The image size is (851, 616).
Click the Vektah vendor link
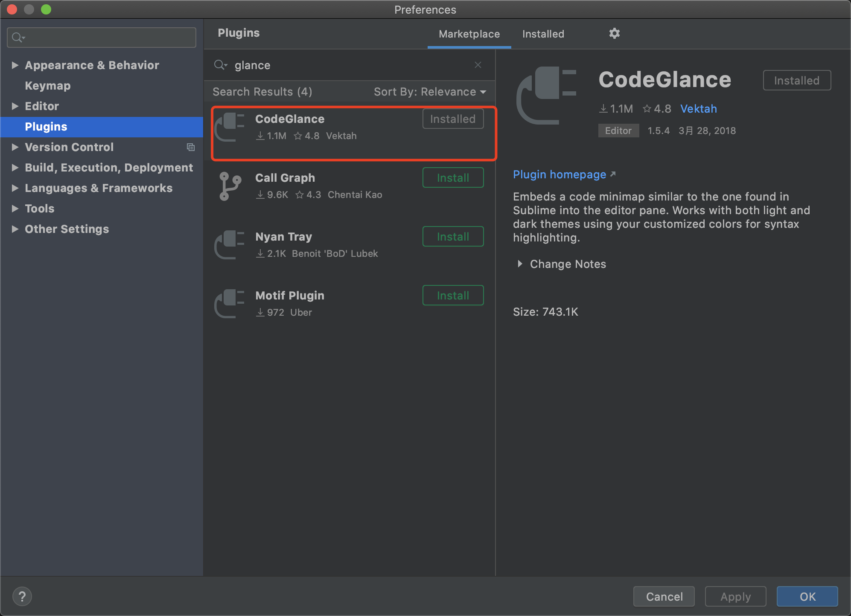[698, 109]
